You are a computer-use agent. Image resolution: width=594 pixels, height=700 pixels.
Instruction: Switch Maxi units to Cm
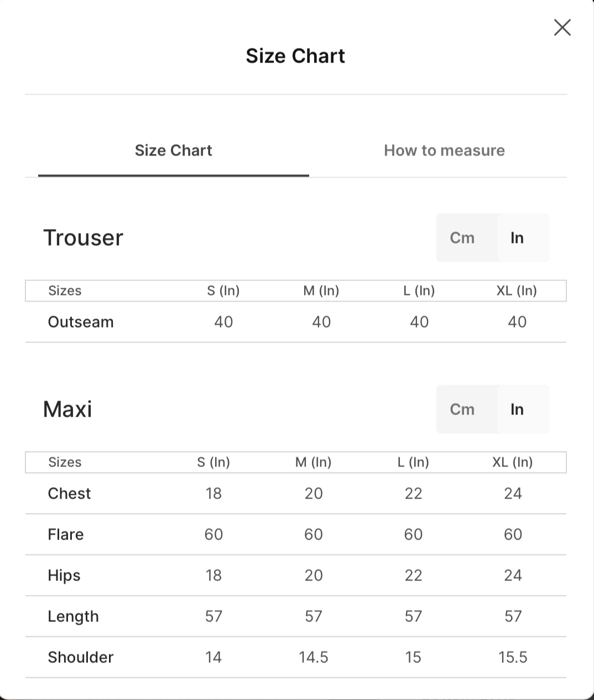pos(462,409)
